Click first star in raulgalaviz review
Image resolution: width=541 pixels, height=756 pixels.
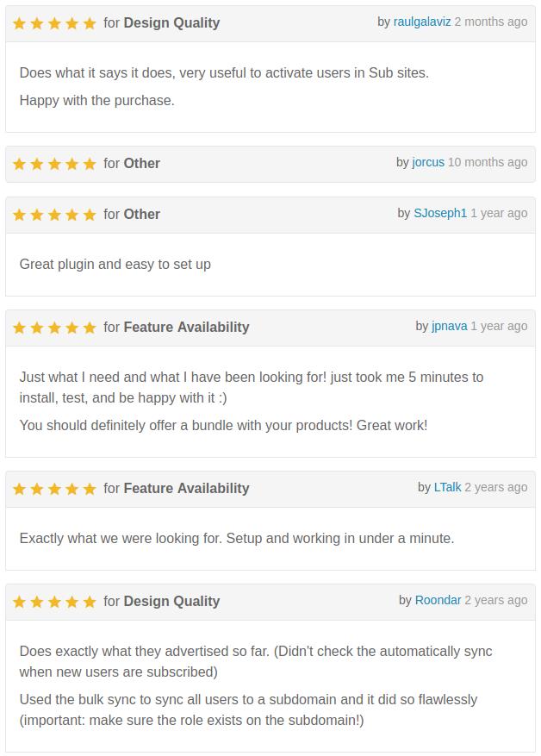[19, 23]
